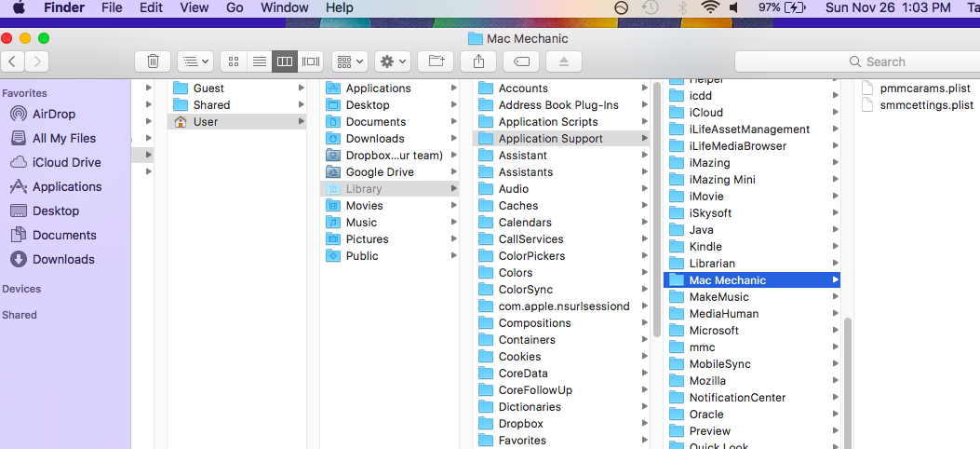Expand the Movies folder arrow
Image resolution: width=980 pixels, height=449 pixels.
pyautogui.click(x=454, y=206)
